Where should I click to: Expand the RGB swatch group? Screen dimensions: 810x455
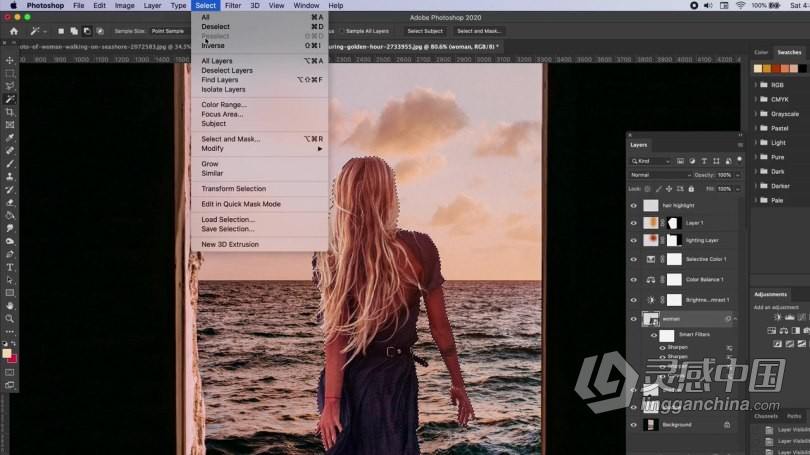pos(756,85)
